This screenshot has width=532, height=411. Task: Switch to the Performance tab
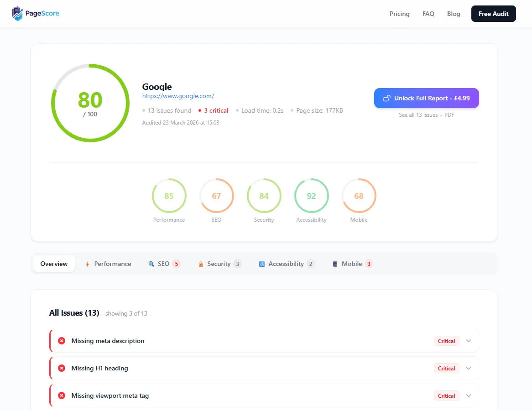coord(108,264)
